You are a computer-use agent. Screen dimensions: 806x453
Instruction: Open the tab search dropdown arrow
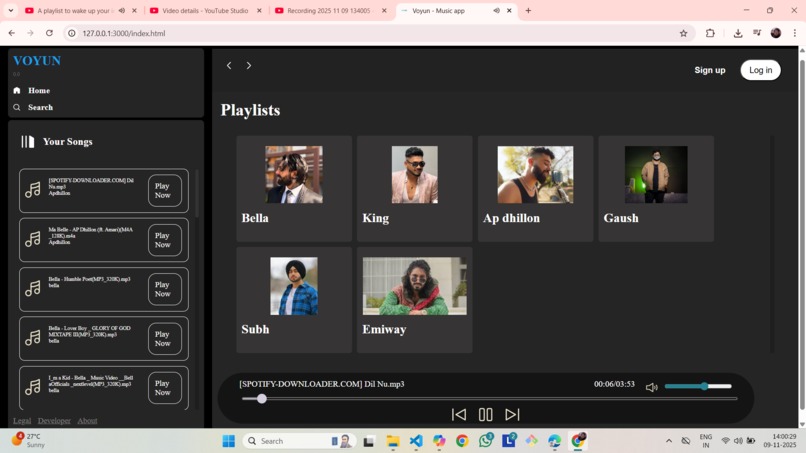pos(10,10)
